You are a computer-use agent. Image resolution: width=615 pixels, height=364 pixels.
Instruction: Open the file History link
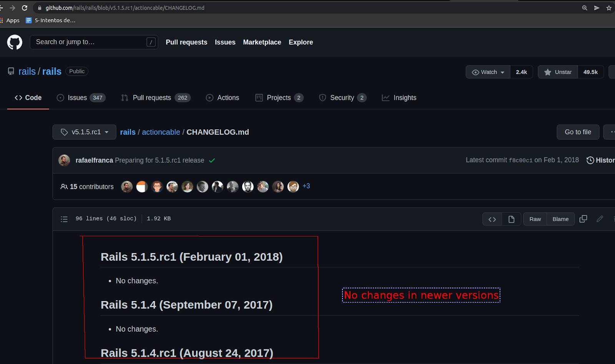coord(600,160)
